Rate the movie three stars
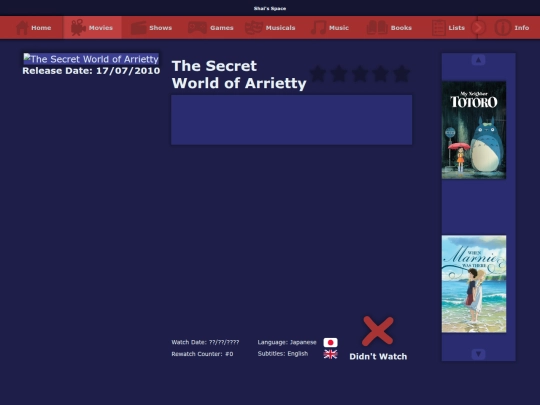This screenshot has width=540, height=405. pyautogui.click(x=360, y=74)
